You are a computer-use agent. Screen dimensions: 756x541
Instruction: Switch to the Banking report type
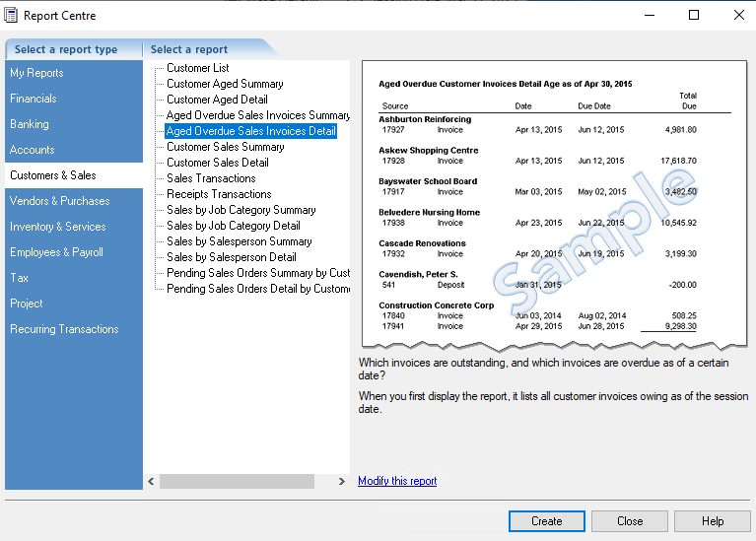click(x=30, y=124)
